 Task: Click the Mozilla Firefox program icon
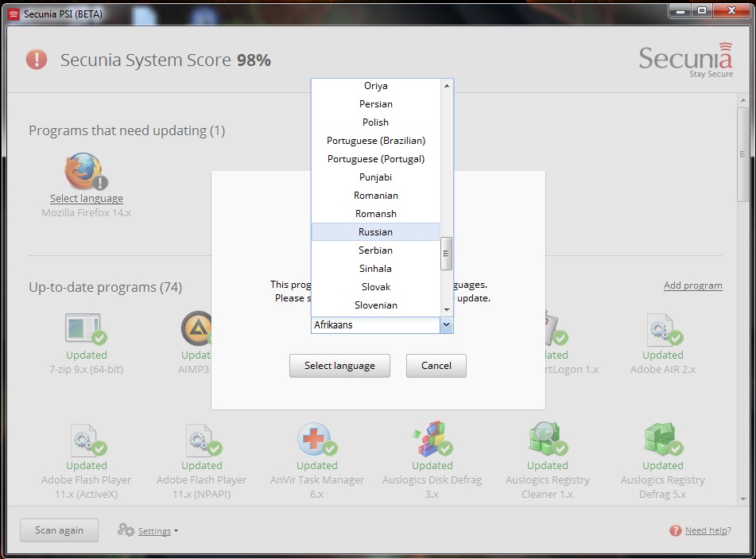[86, 172]
